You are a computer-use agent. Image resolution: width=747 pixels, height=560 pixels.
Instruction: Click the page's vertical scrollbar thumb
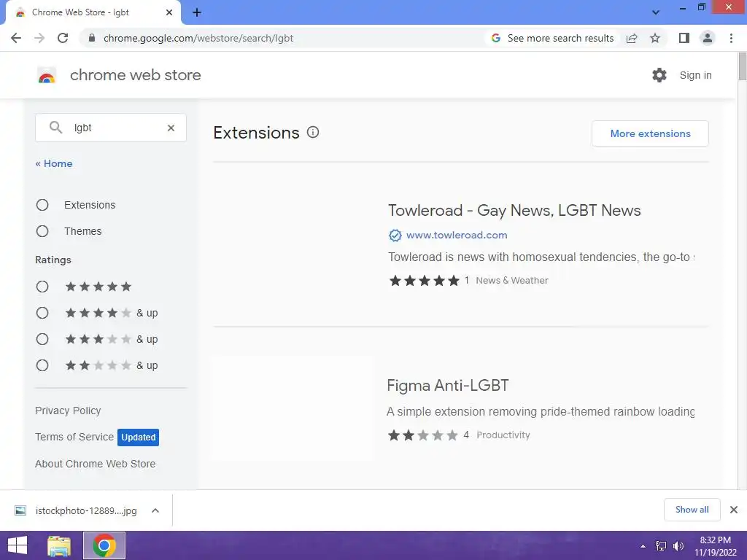[742, 66]
